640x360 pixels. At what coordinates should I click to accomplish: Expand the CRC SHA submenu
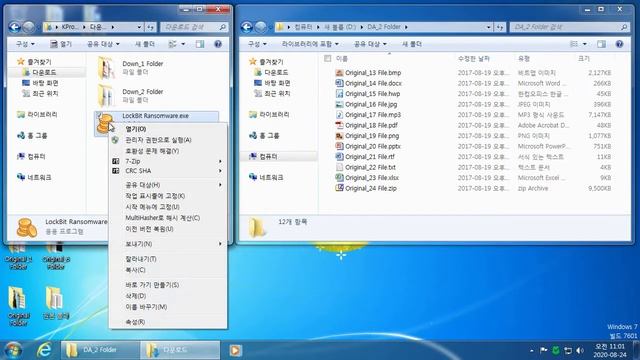click(x=168, y=171)
